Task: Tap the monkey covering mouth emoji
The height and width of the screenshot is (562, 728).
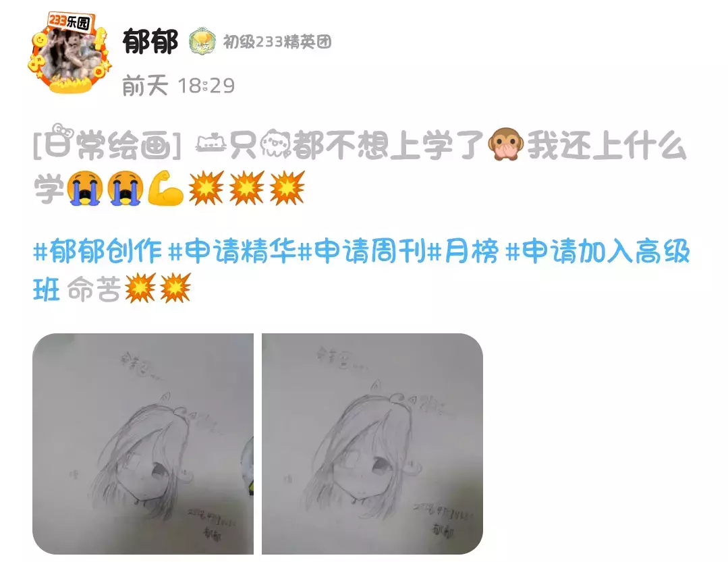Action: point(505,144)
